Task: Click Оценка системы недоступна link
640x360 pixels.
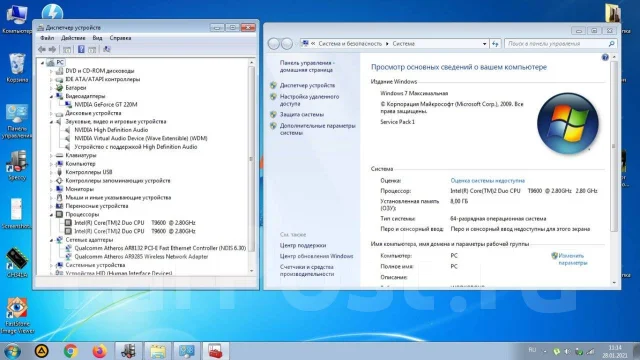Action: (487, 180)
